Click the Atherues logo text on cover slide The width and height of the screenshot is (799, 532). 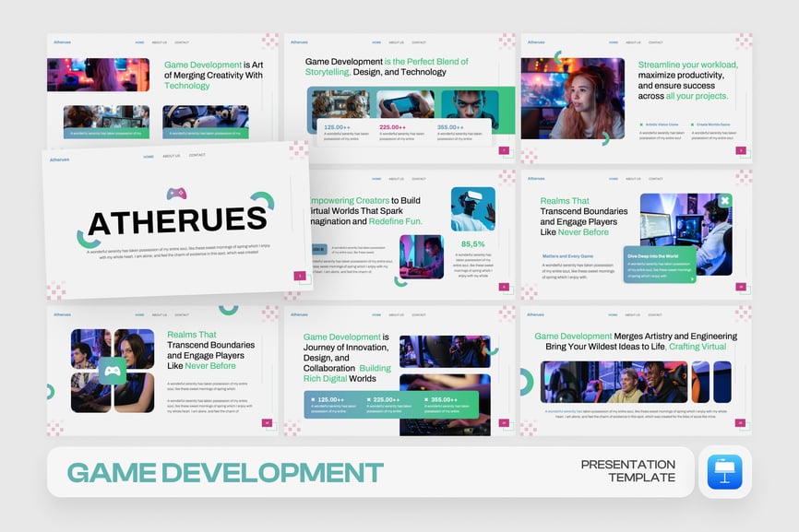click(x=60, y=160)
